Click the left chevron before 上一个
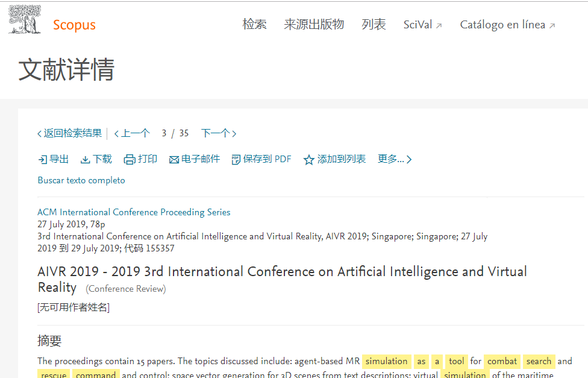This screenshot has height=378, width=588. click(116, 134)
